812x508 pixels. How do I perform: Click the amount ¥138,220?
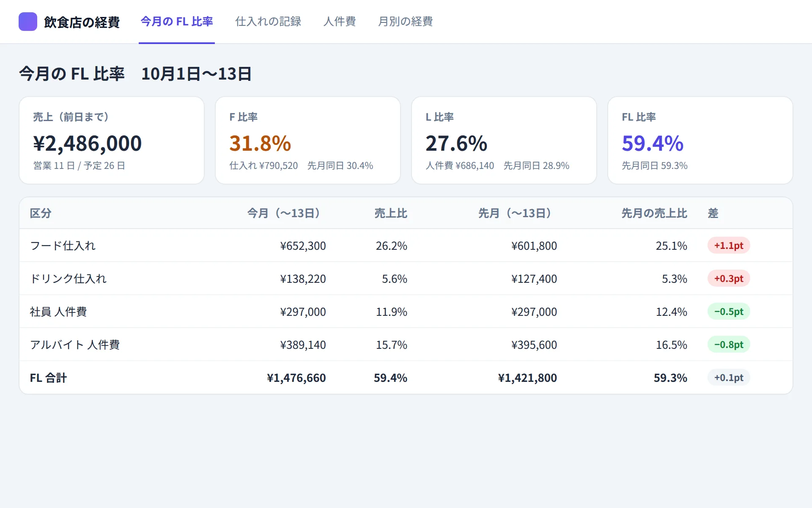(x=303, y=279)
